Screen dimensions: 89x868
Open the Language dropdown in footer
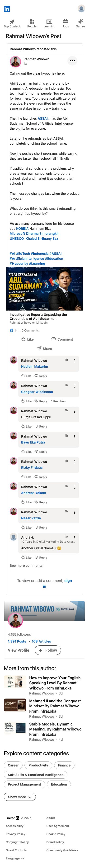pos(15,858)
